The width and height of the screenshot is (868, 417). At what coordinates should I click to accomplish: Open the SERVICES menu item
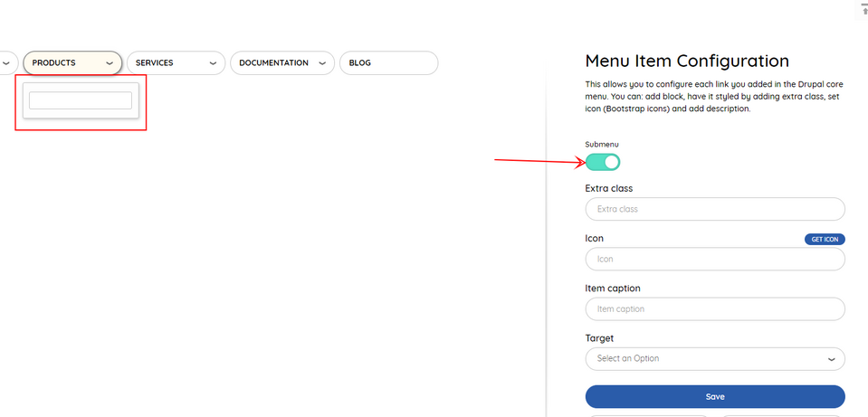(155, 63)
